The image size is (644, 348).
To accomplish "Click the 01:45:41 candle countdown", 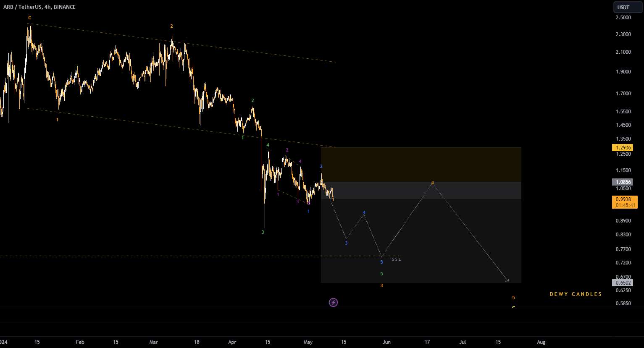I will tap(624, 205).
